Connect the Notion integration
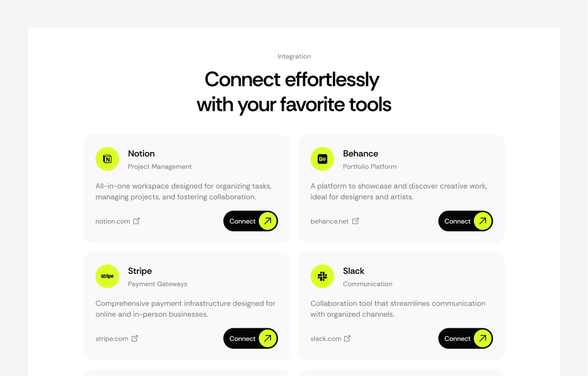The image size is (588, 376). [250, 221]
